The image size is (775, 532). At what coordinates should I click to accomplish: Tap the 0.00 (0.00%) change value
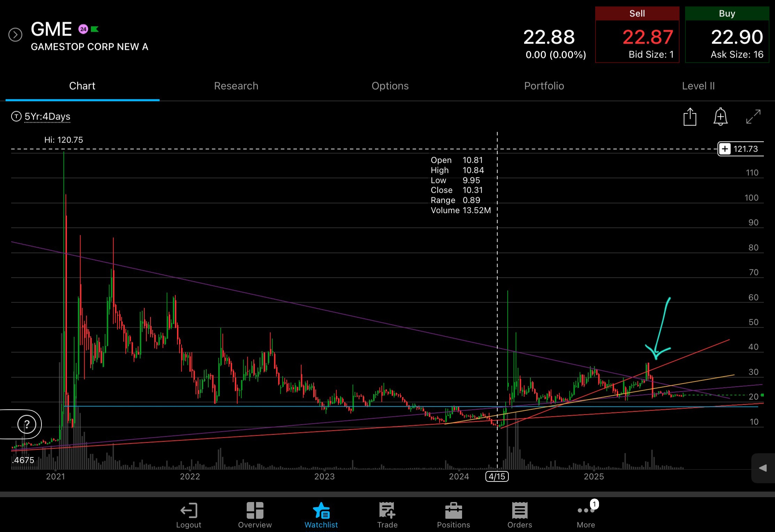556,55
